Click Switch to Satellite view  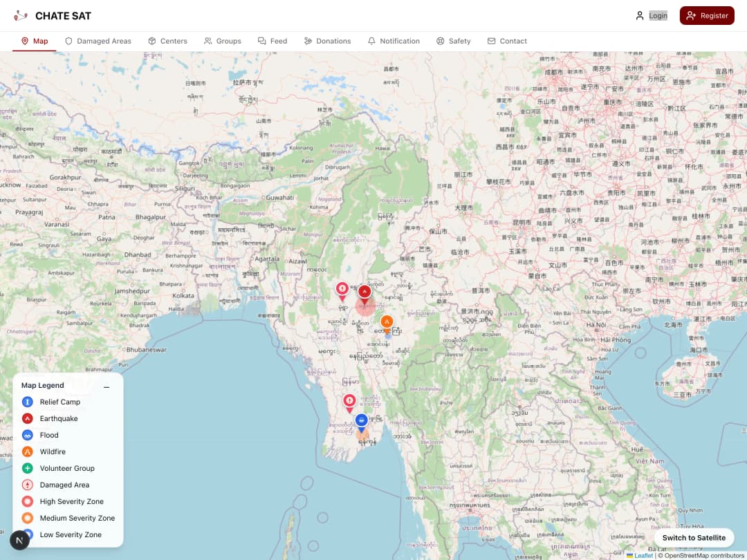[694, 537]
